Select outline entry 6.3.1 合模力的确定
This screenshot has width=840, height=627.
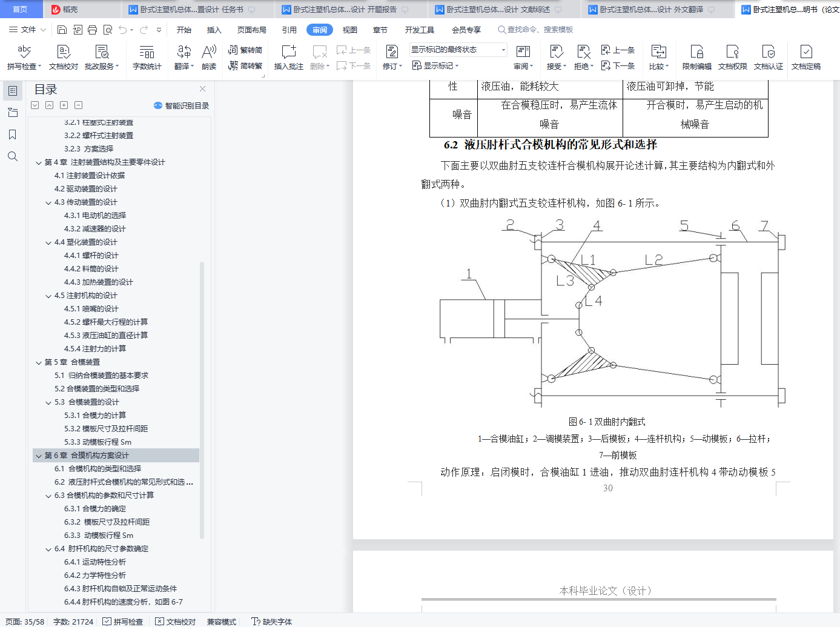(95, 509)
